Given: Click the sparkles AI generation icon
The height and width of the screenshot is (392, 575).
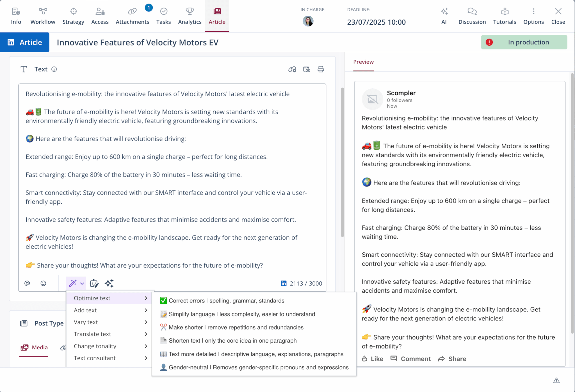Looking at the screenshot, I should pos(109,283).
